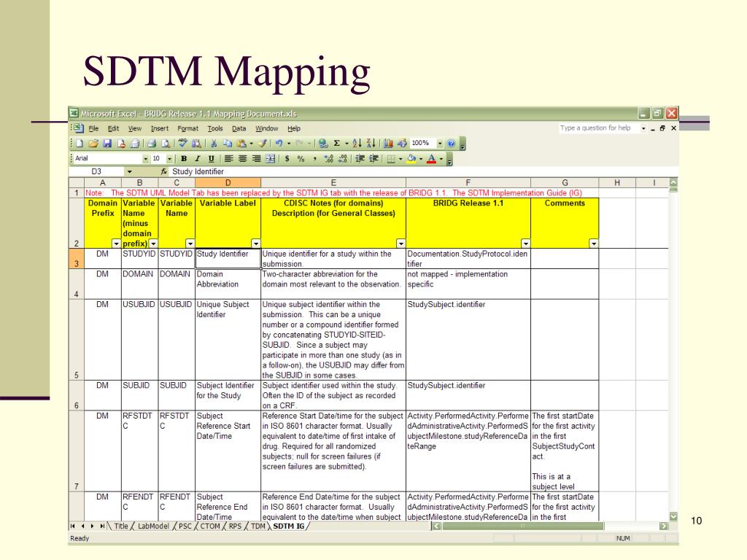
Task: Select row 5 header
Action: point(76,340)
